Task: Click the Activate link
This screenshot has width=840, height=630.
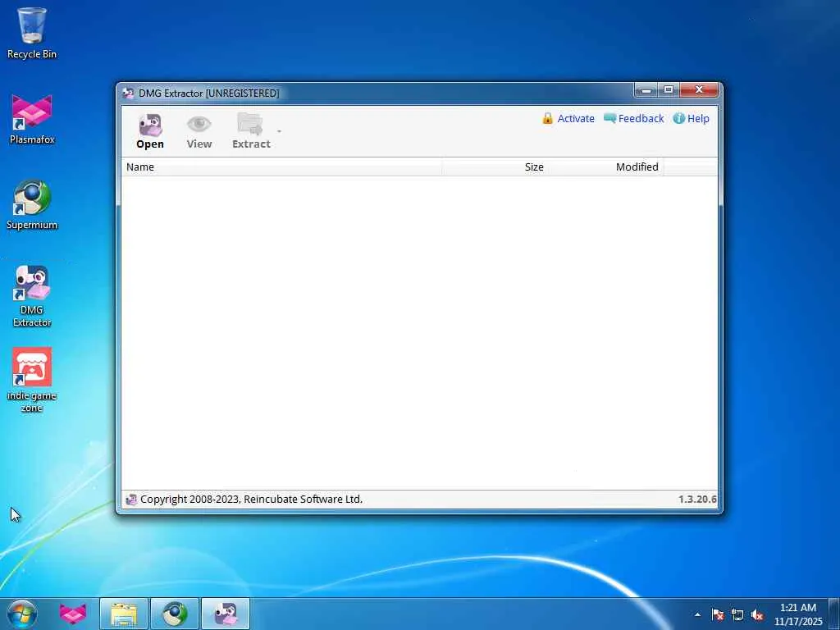Action: [576, 118]
